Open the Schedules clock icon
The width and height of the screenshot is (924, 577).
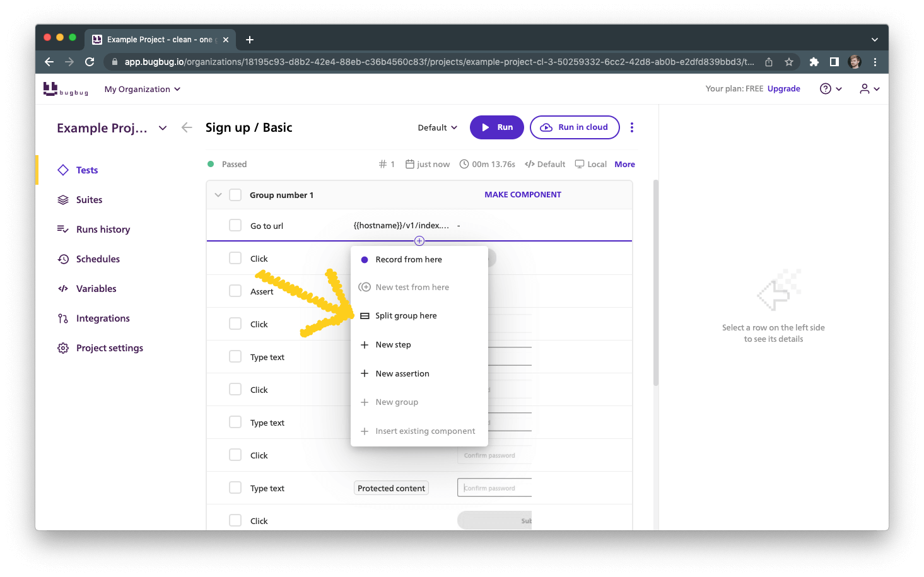coord(63,259)
